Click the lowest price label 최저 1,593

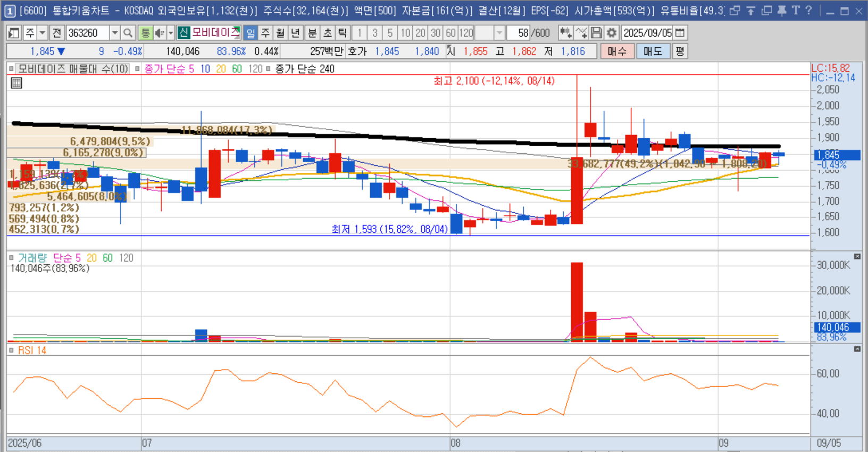point(390,229)
